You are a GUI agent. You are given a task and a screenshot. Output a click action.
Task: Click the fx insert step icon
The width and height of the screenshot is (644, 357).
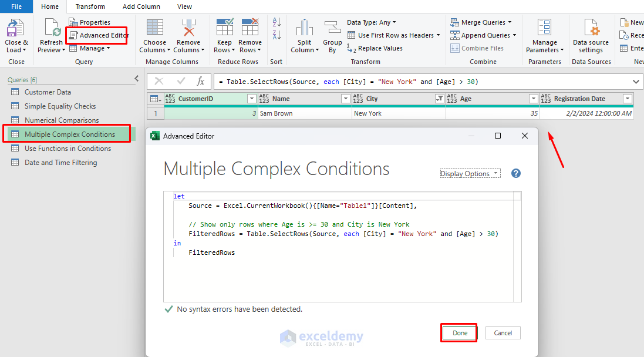200,82
